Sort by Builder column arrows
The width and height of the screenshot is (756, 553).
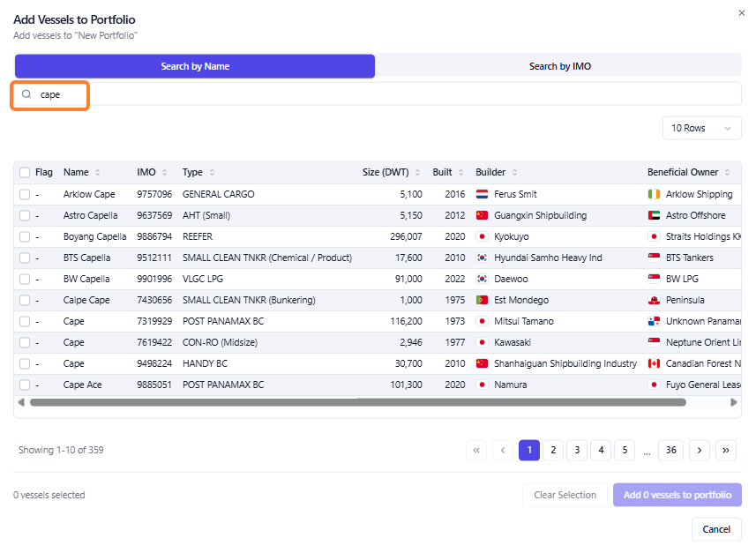(x=514, y=173)
